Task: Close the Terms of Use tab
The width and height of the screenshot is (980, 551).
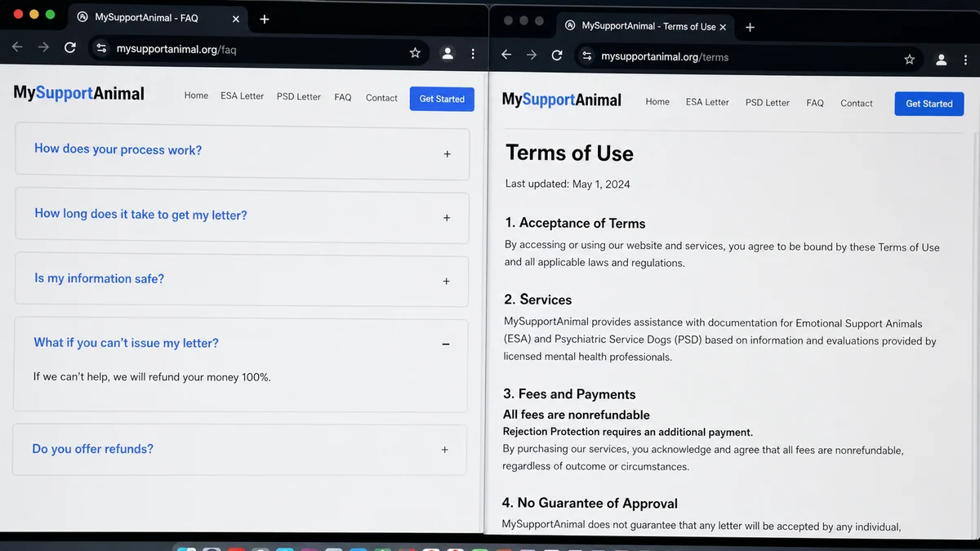Action: [723, 27]
